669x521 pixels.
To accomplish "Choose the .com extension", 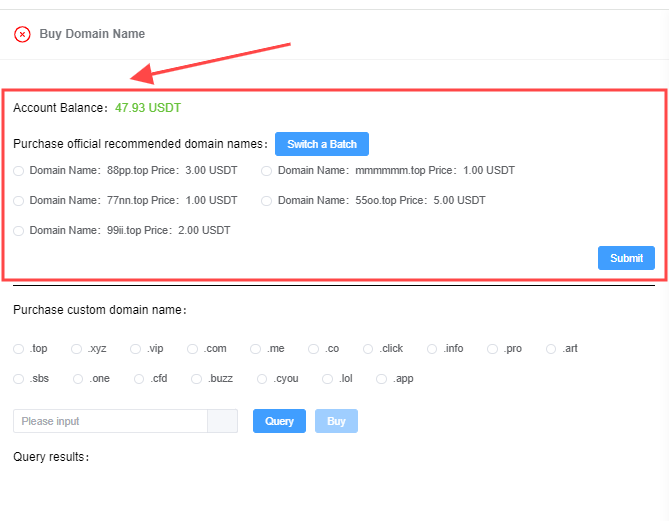I will pos(192,349).
